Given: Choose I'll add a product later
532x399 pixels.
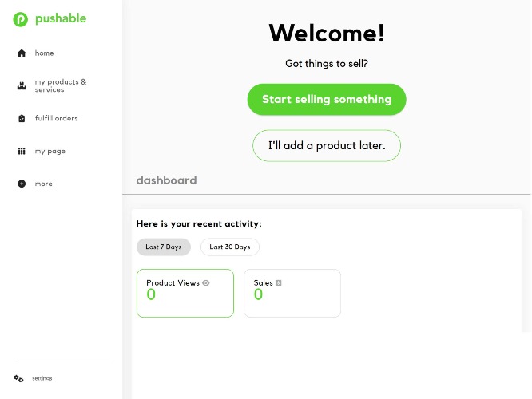Looking at the screenshot, I should 327,145.
